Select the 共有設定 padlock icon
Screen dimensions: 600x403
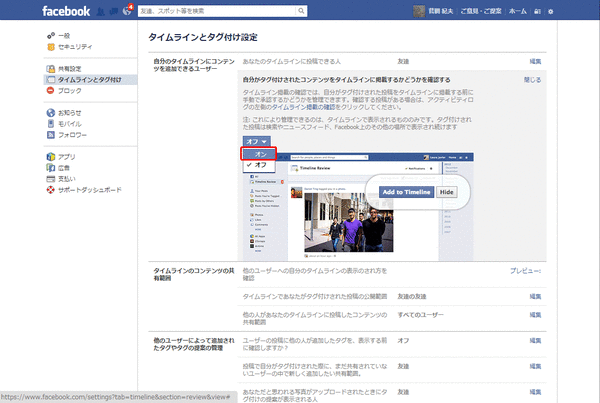click(x=51, y=69)
